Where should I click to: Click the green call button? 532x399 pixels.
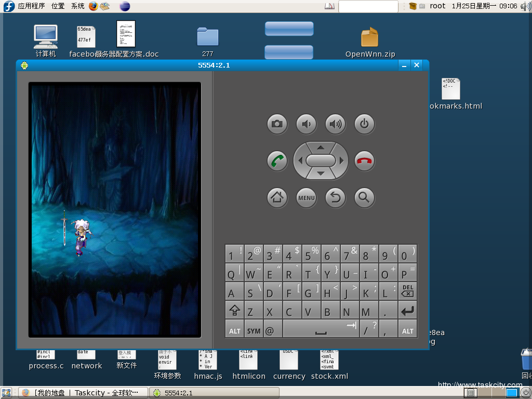point(277,161)
